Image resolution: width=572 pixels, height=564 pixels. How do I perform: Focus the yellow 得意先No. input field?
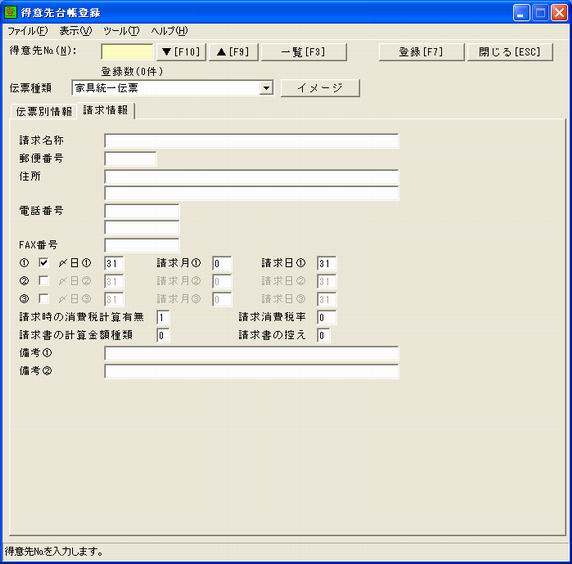127,52
